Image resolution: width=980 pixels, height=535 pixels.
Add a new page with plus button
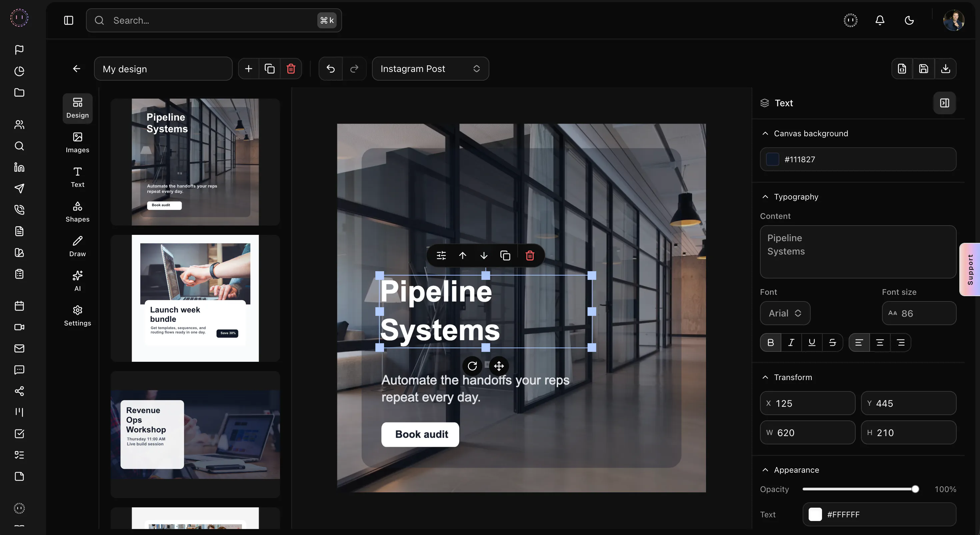click(x=248, y=68)
